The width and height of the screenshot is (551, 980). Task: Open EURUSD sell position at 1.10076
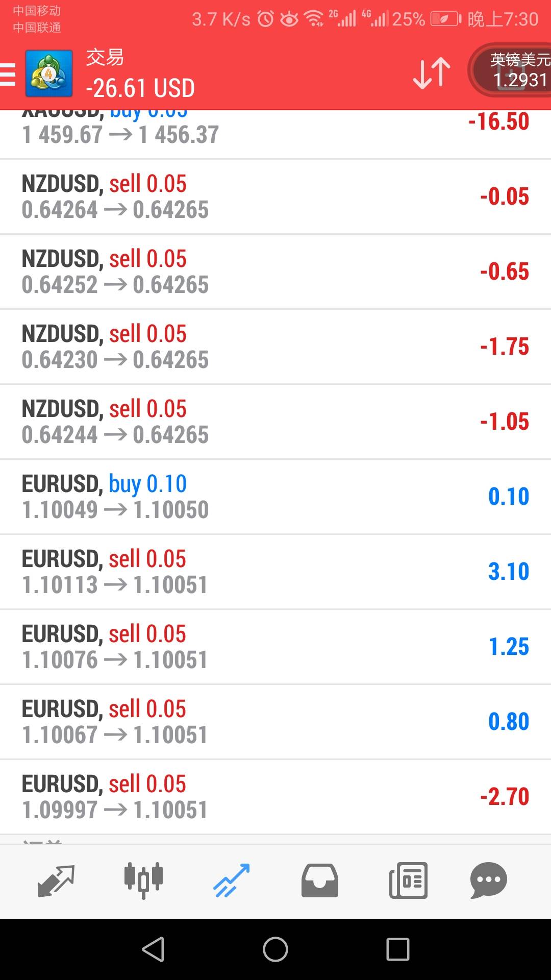click(275, 647)
